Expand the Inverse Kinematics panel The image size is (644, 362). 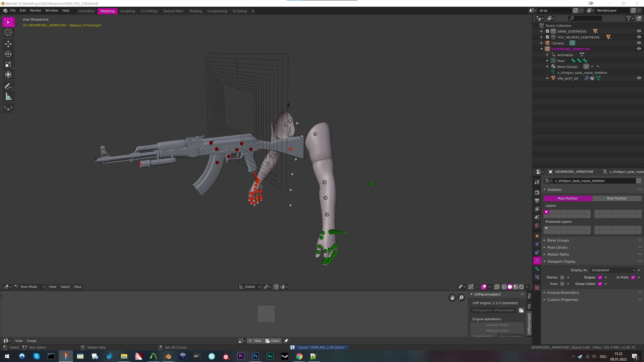click(x=563, y=293)
